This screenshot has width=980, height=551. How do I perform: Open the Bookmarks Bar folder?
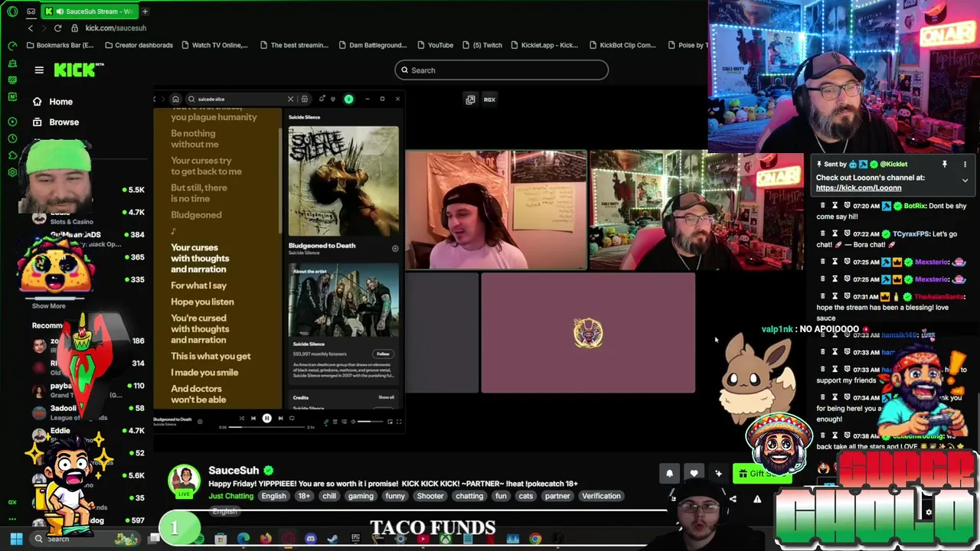pos(60,45)
